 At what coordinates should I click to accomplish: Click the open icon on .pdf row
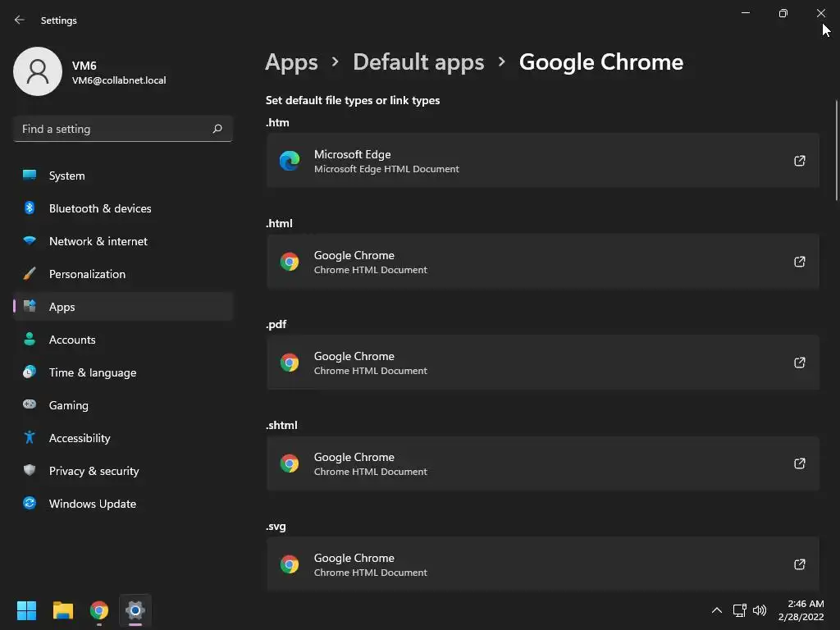pyautogui.click(x=799, y=363)
